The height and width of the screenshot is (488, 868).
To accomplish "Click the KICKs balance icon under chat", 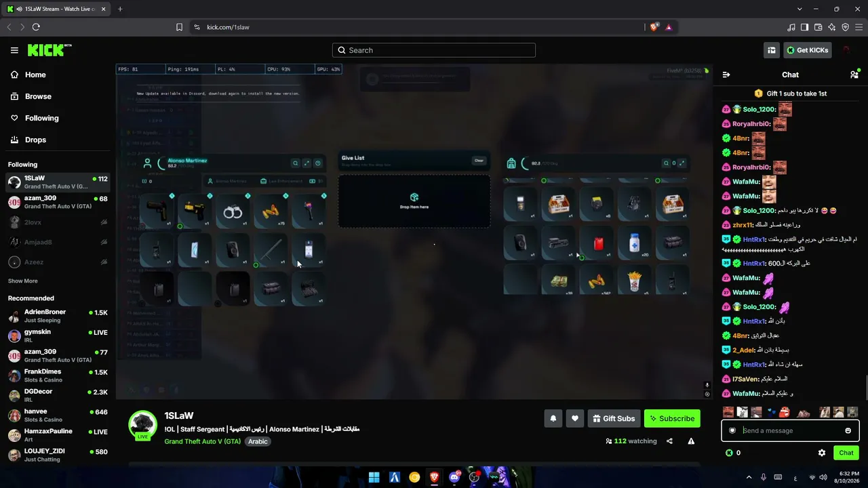I will pos(729,453).
